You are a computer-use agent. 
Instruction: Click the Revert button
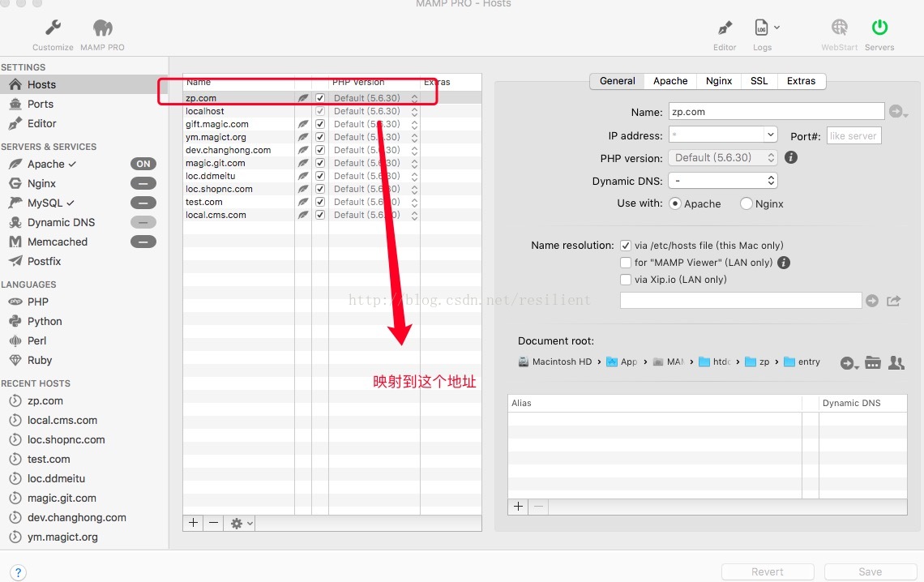[768, 571]
